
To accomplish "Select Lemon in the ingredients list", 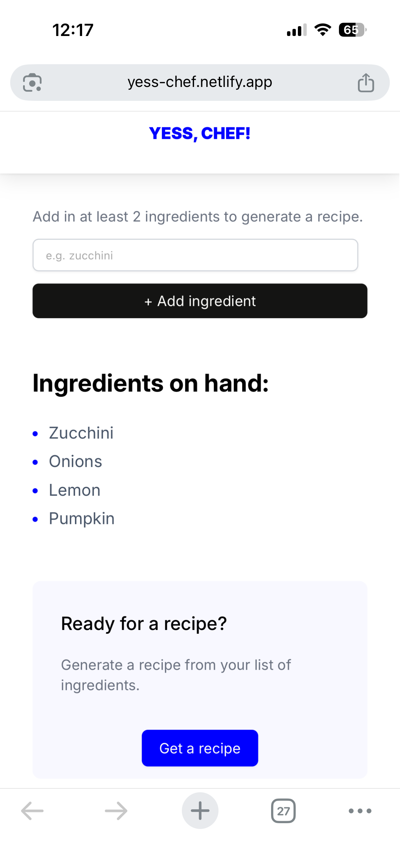I will click(x=75, y=490).
